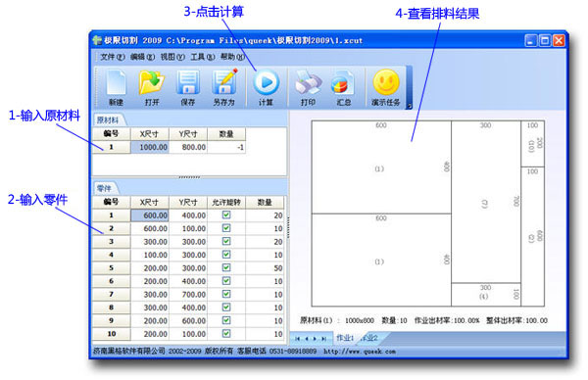The width and height of the screenshot is (588, 380).
Task: Select raw material Y size cell 800.00
Action: 188,147
